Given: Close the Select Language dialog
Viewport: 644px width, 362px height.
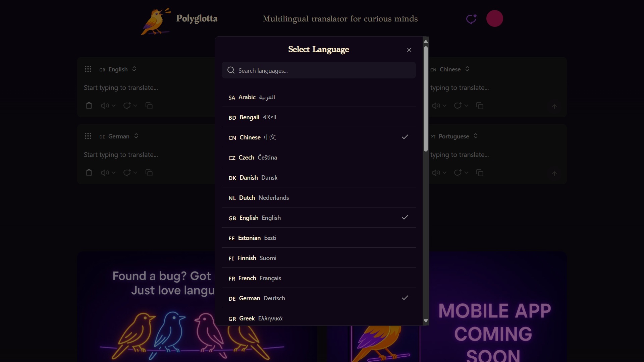Looking at the screenshot, I should (409, 50).
